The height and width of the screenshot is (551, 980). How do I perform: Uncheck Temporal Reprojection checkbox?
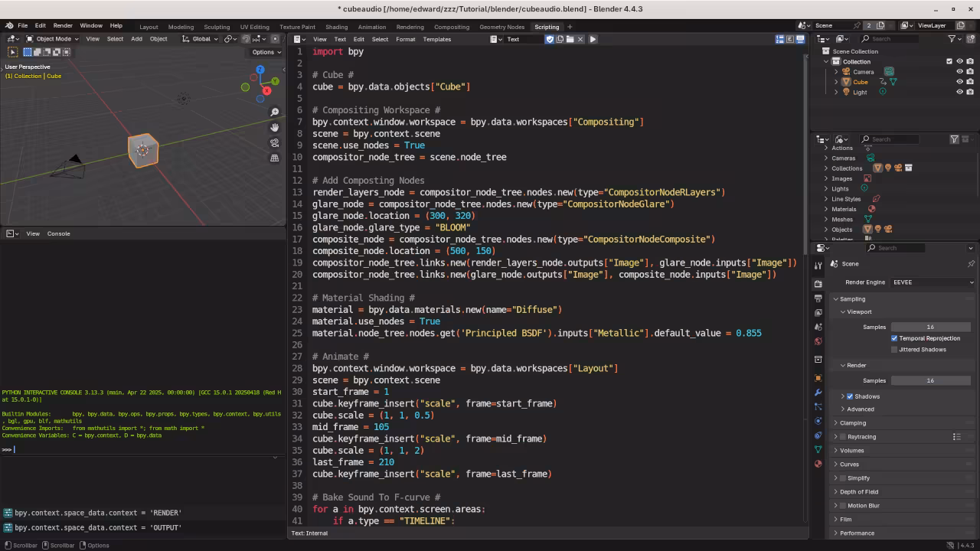point(894,338)
